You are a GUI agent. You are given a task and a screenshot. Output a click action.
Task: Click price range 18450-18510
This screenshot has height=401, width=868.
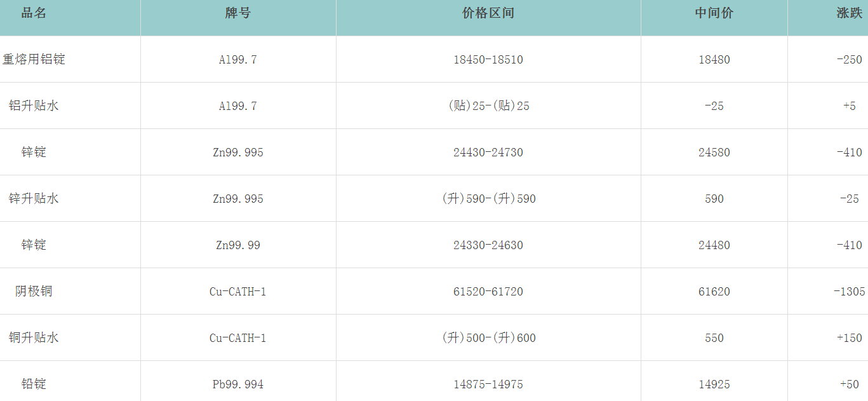[x=488, y=60]
